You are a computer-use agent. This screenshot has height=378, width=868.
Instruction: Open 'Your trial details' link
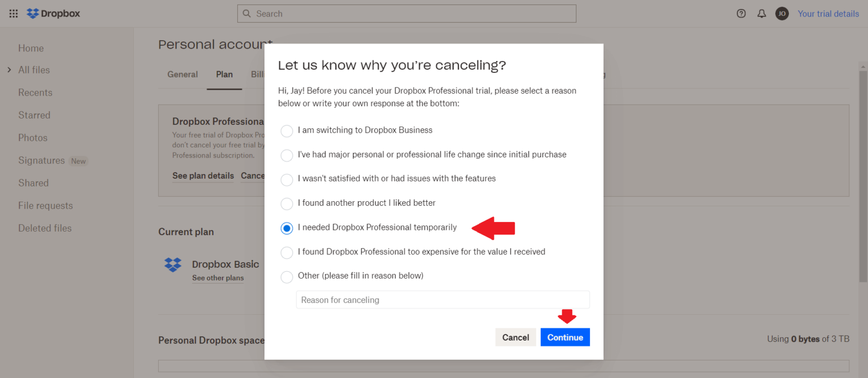[828, 14]
